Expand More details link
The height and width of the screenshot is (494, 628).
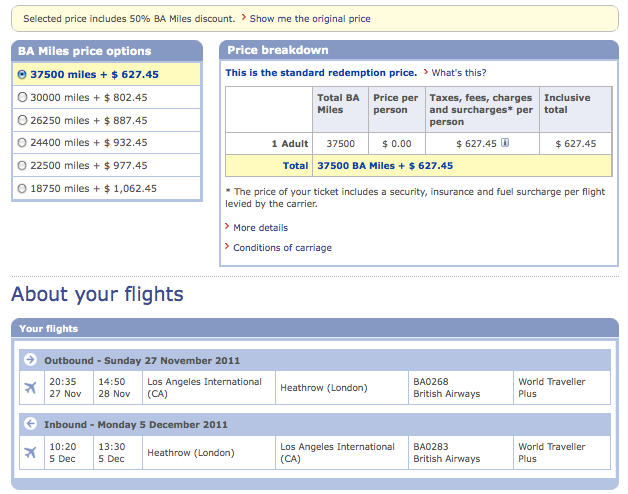coord(260,228)
